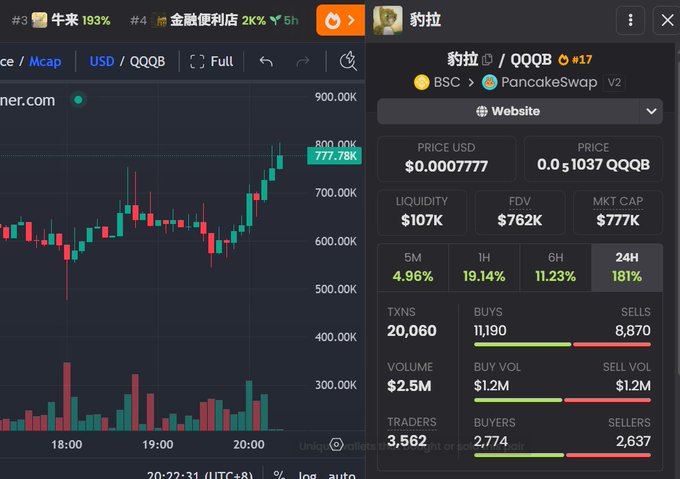Click the V2 version badge

point(614,82)
